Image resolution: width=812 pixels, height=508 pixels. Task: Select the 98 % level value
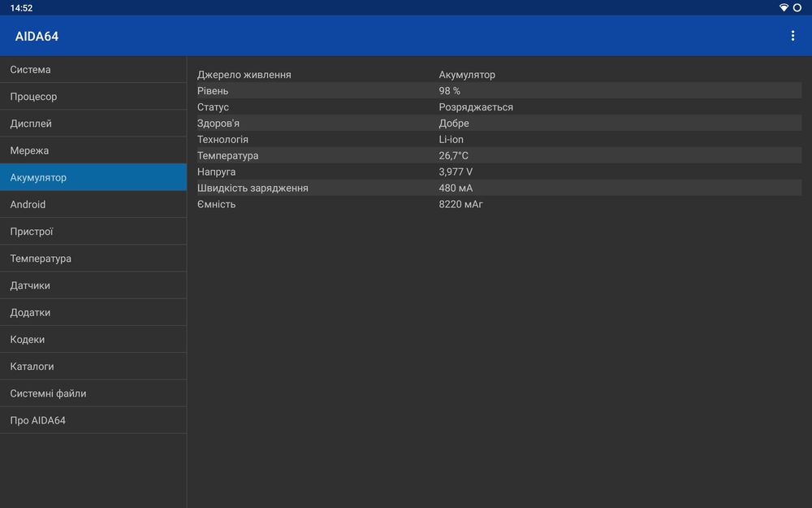(450, 91)
